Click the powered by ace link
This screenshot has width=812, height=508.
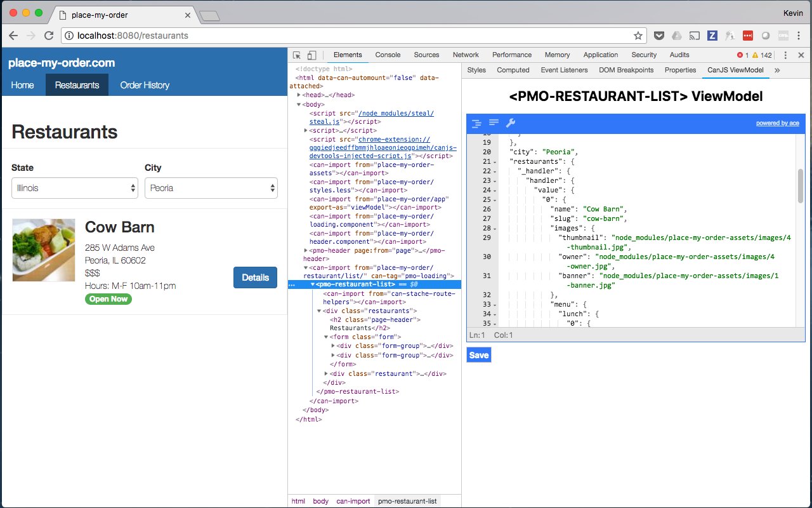pyautogui.click(x=778, y=123)
